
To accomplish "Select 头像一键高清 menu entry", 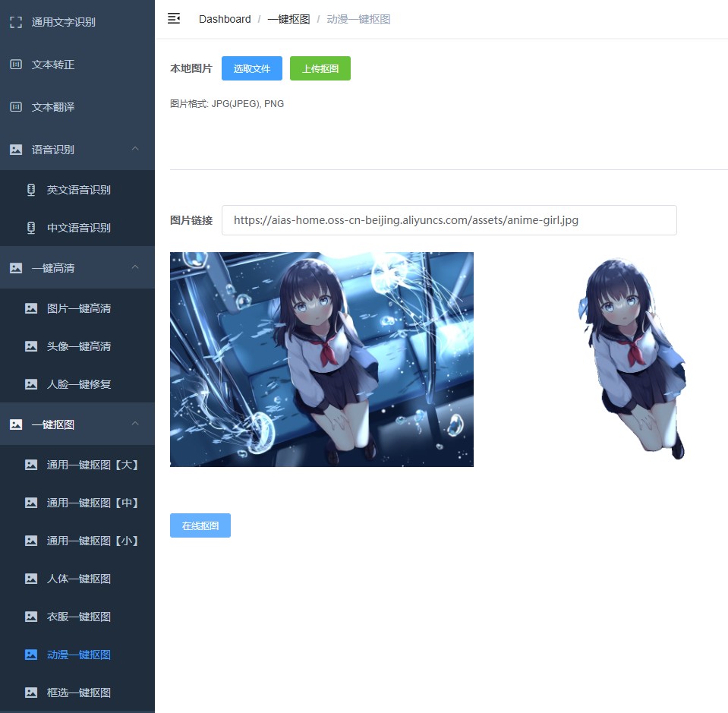I will tap(77, 346).
